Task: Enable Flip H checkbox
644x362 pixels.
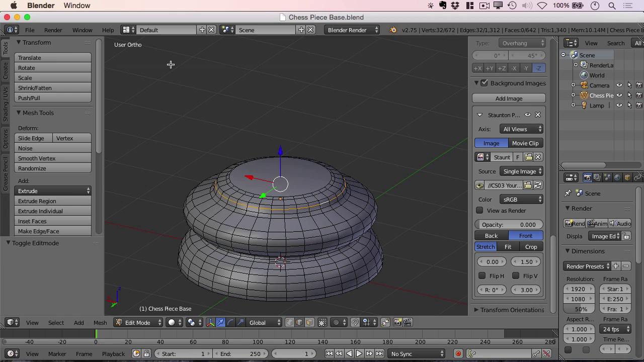Action: click(482, 276)
